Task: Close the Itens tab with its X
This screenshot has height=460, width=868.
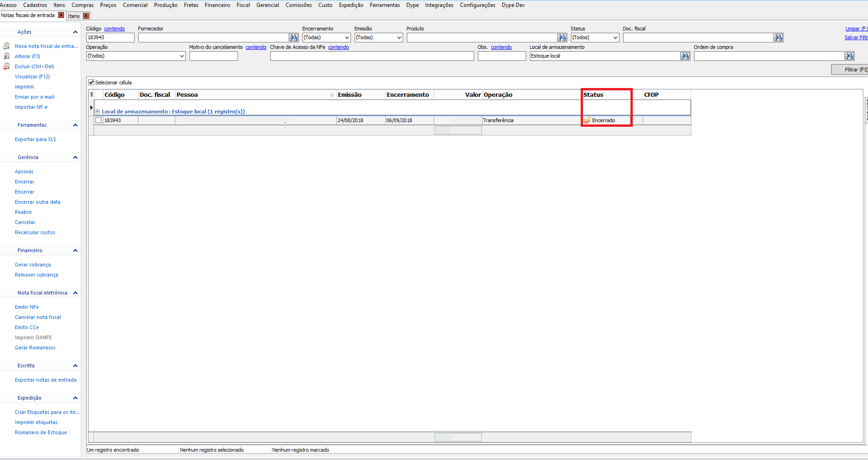Action: click(x=86, y=16)
